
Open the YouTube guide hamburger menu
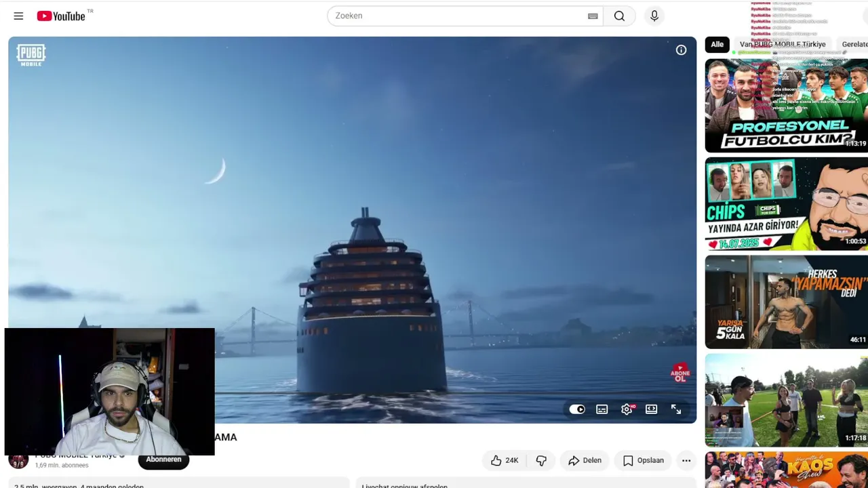(18, 16)
